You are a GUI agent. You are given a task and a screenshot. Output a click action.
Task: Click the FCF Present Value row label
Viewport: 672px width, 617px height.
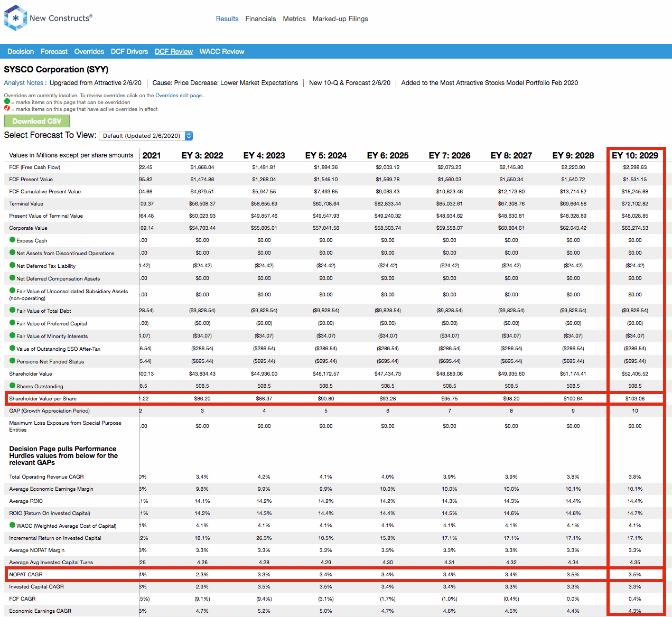pos(31,180)
